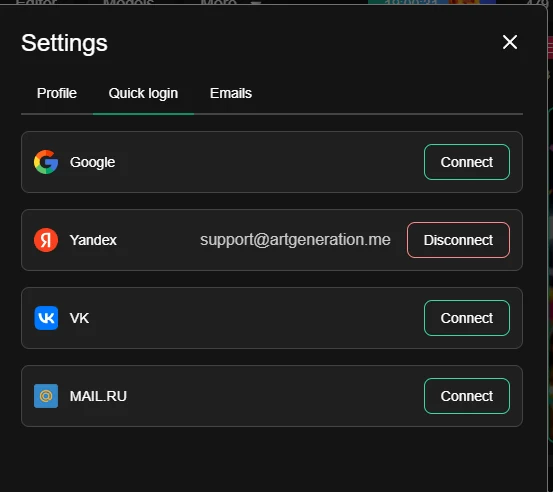
Task: Click the Yandex provider label
Action: (x=93, y=240)
